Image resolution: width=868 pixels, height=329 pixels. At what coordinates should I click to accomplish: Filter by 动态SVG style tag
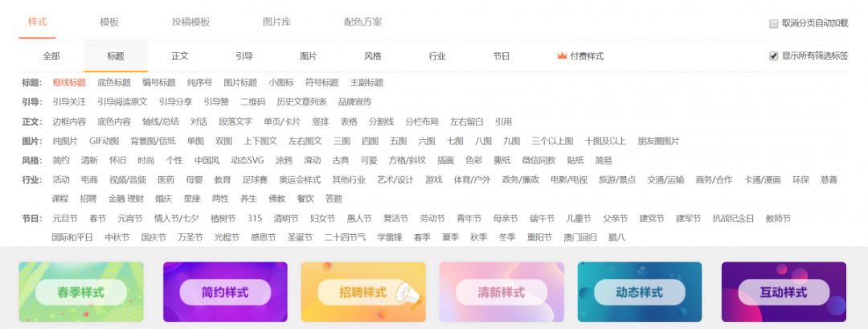tap(247, 160)
